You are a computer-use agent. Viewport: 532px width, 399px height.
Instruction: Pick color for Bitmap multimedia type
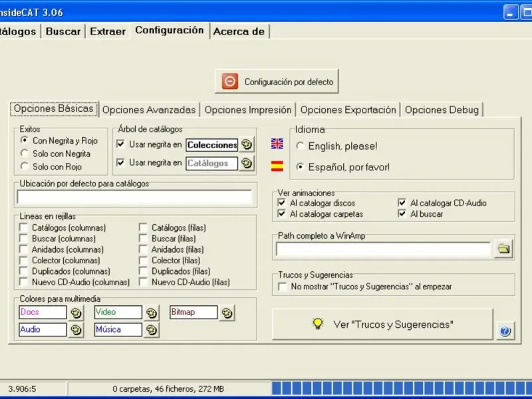(227, 313)
